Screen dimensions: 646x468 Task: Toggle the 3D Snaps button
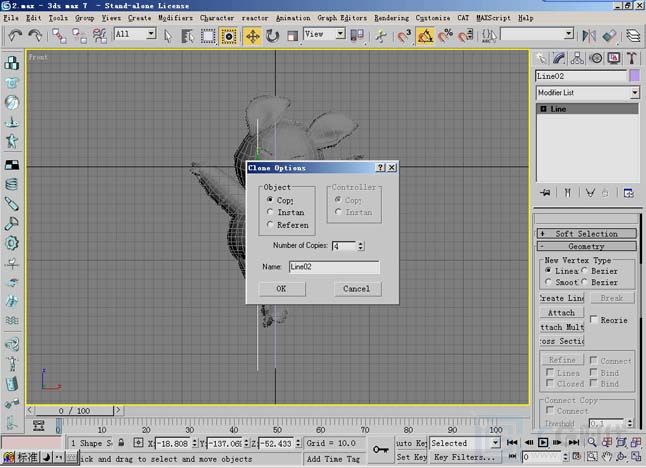pyautogui.click(x=405, y=36)
